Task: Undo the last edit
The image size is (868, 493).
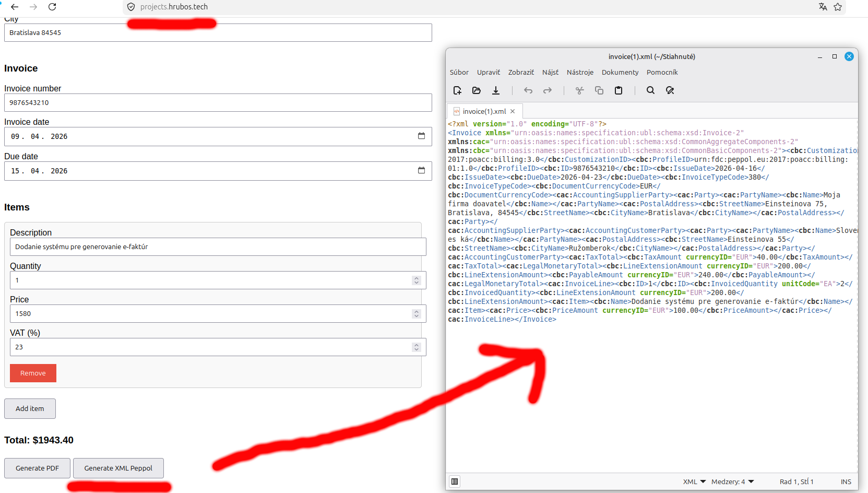Action: [x=528, y=90]
